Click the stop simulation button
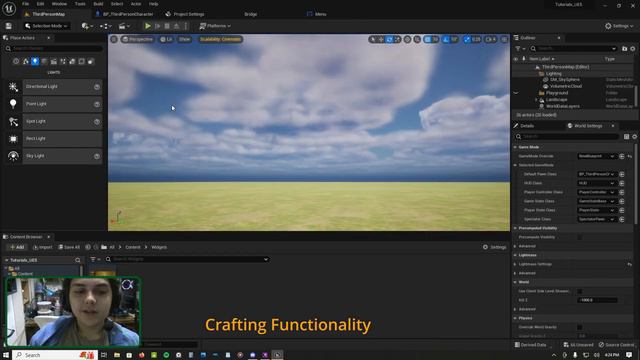 [x=167, y=26]
